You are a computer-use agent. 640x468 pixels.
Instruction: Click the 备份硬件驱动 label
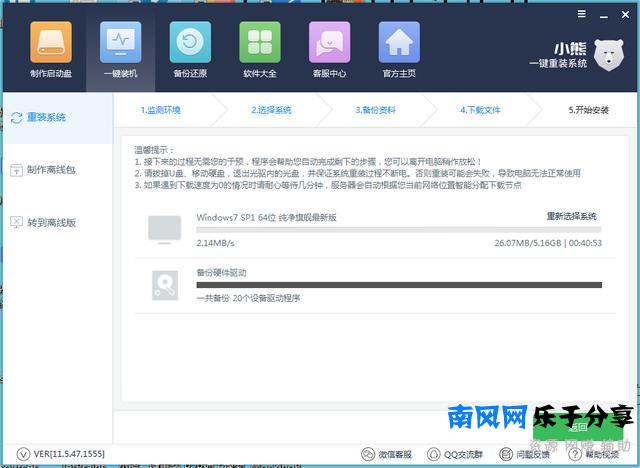[x=222, y=273]
